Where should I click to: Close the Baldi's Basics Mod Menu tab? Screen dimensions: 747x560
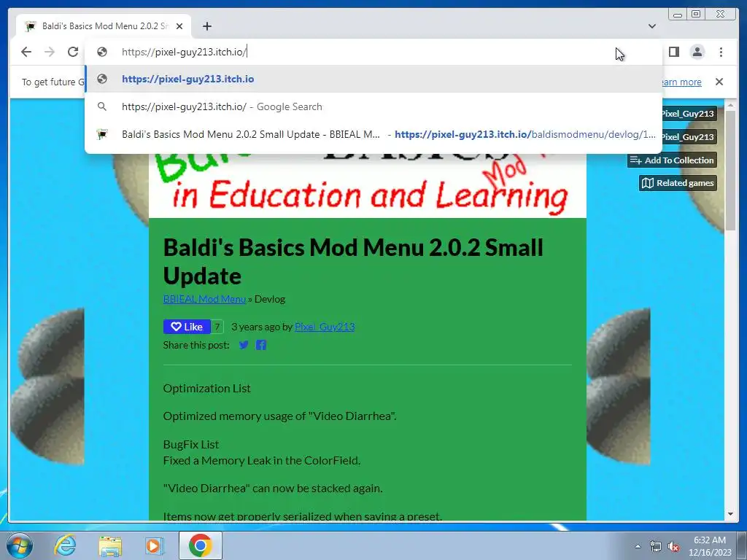179,26
